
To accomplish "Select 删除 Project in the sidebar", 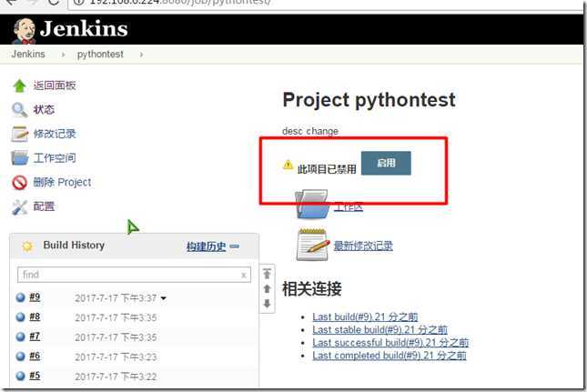I will tap(62, 182).
